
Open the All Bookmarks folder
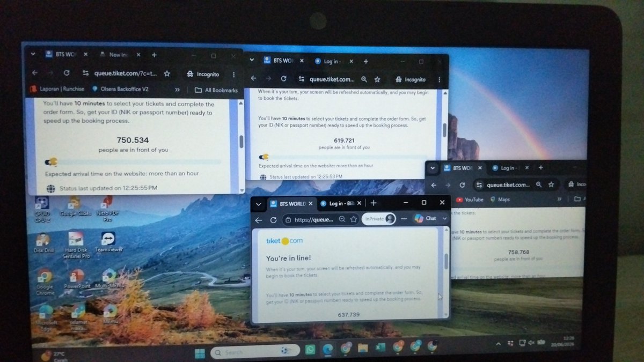tap(216, 90)
